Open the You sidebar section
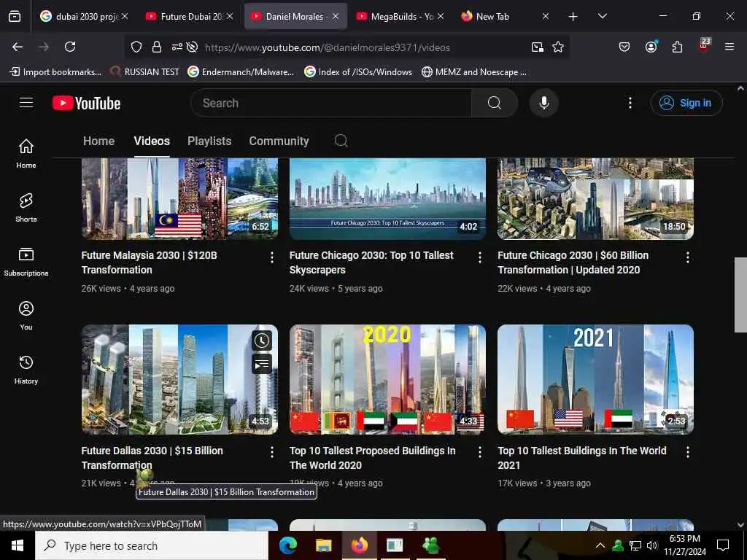Viewport: 747px width, 560px height. click(26, 315)
